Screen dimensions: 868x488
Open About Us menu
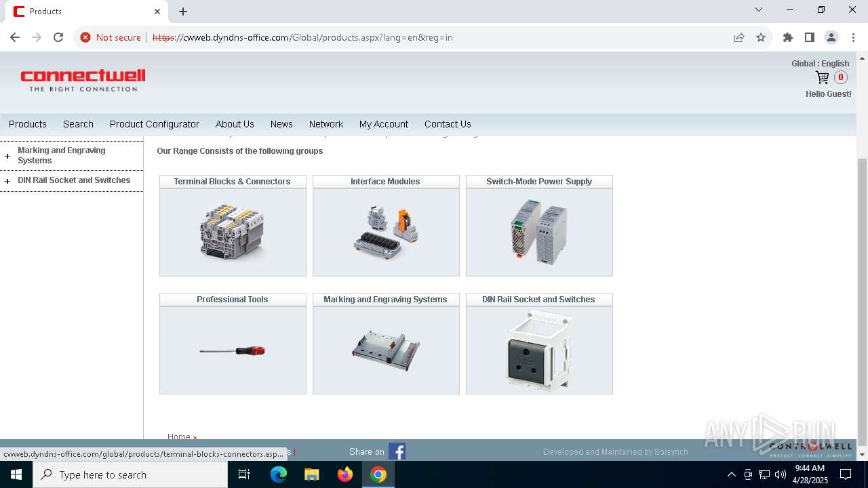(235, 124)
